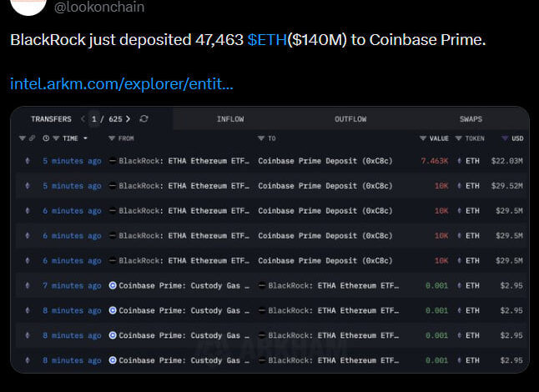Click the first '5 minutes ago' timestamp
The height and width of the screenshot is (392, 539).
point(72,161)
